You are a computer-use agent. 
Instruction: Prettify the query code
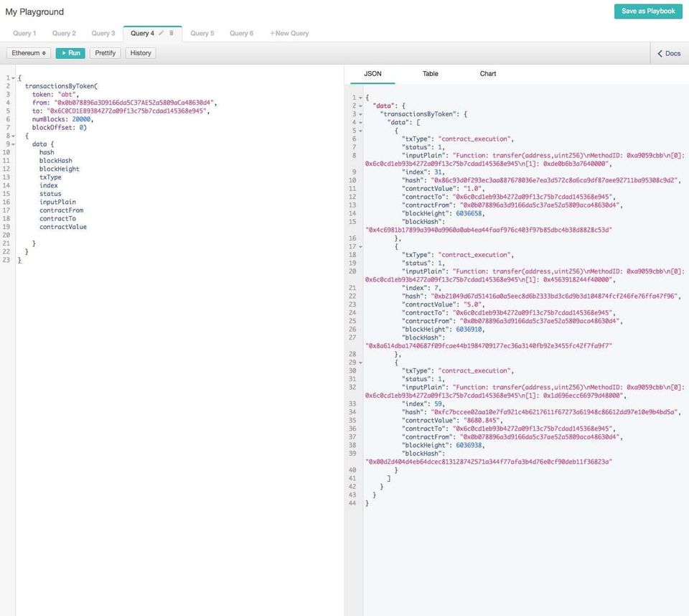click(x=105, y=53)
